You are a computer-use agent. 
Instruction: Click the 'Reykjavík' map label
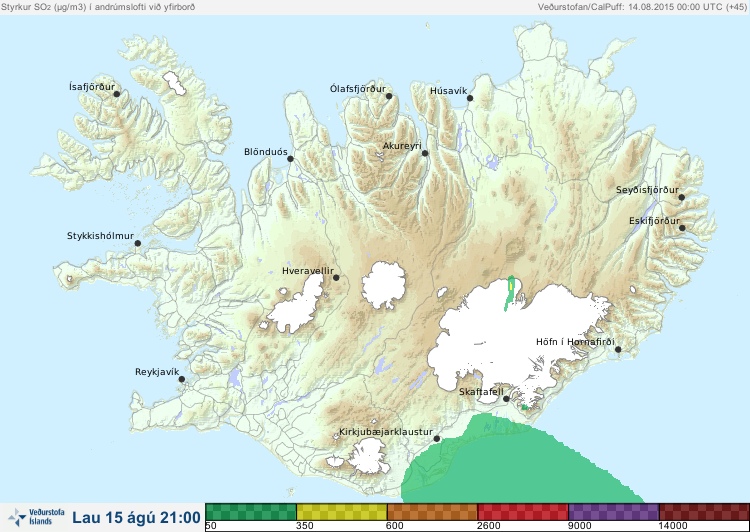point(157,372)
